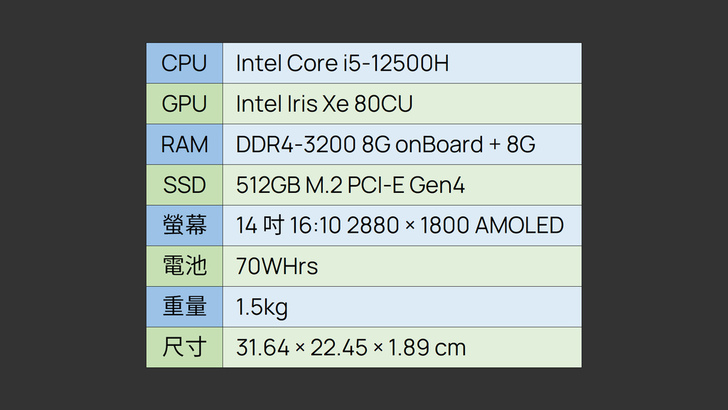This screenshot has width=728, height=410.
Task: Click the 重量 label cell
Action: [x=184, y=306]
